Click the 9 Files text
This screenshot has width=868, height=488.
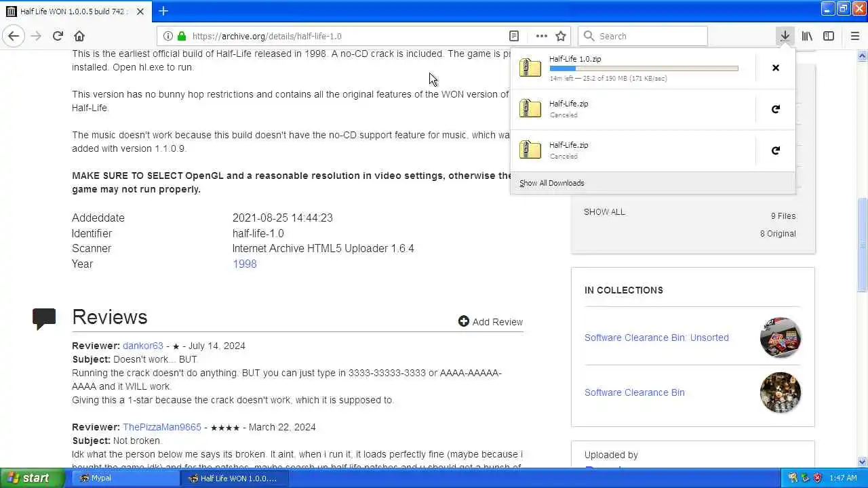pyautogui.click(x=783, y=216)
